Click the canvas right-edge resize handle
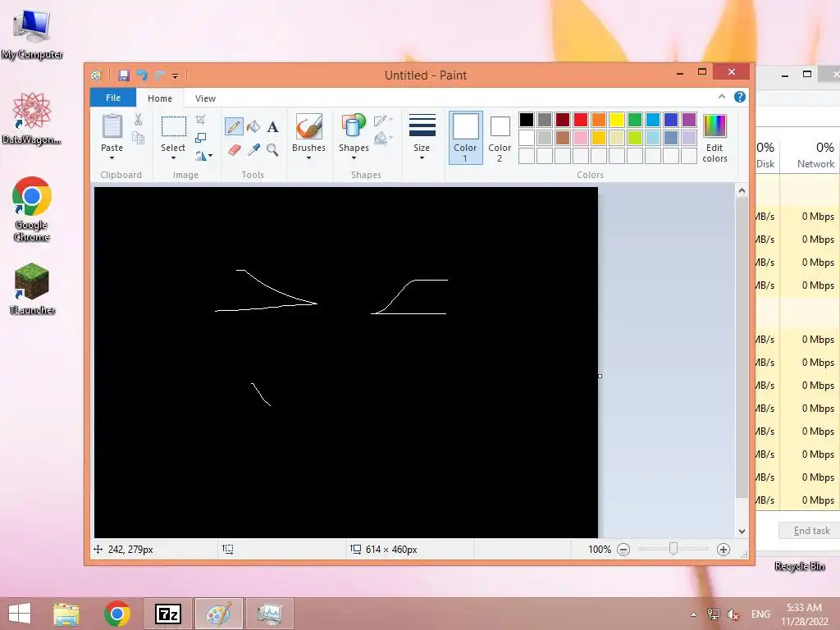Viewport: 840px width, 630px height. coord(600,376)
